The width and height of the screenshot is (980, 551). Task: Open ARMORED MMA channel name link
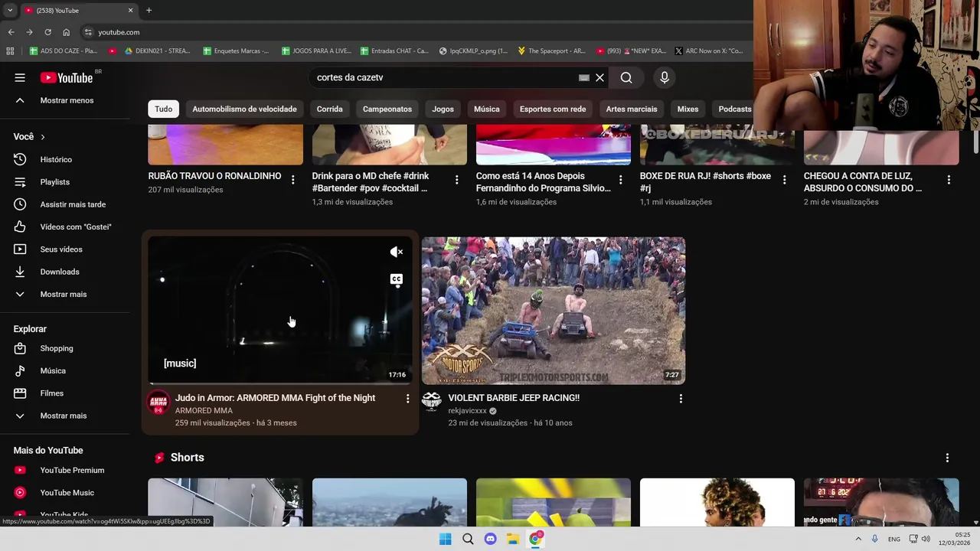coord(204,411)
